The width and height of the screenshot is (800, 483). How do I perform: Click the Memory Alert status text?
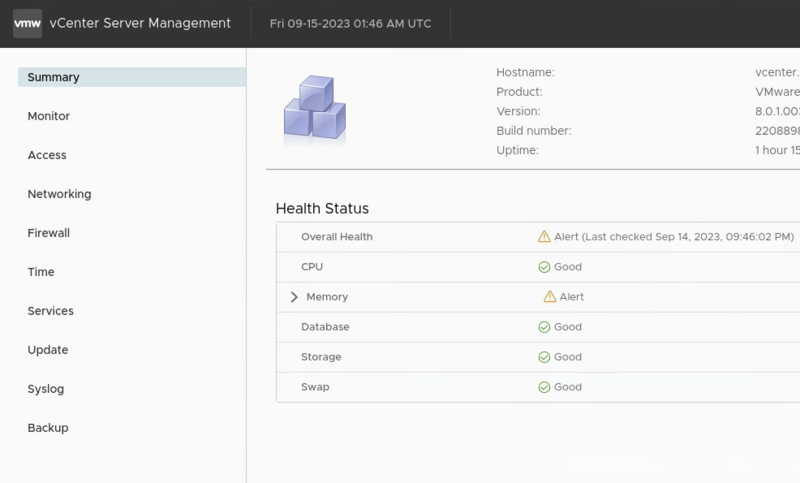[x=571, y=297]
